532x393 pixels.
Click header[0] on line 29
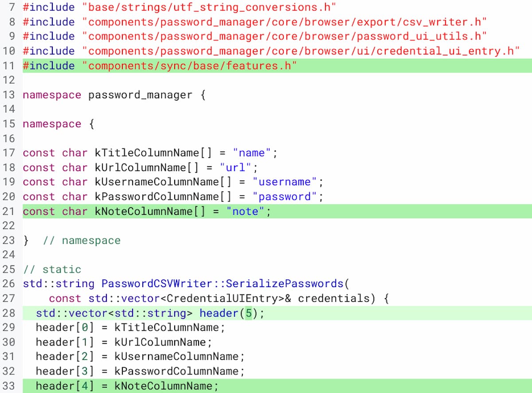[65, 328]
